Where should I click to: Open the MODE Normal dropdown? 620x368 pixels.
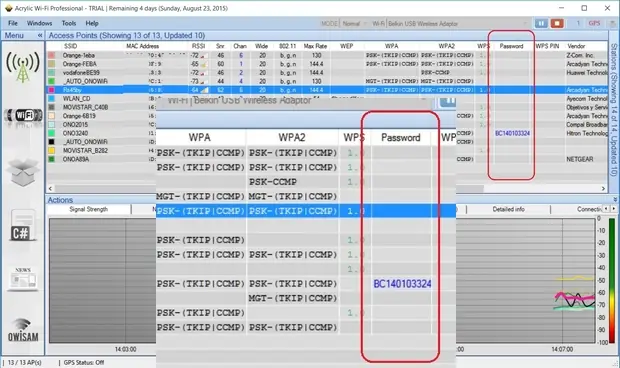pos(354,24)
